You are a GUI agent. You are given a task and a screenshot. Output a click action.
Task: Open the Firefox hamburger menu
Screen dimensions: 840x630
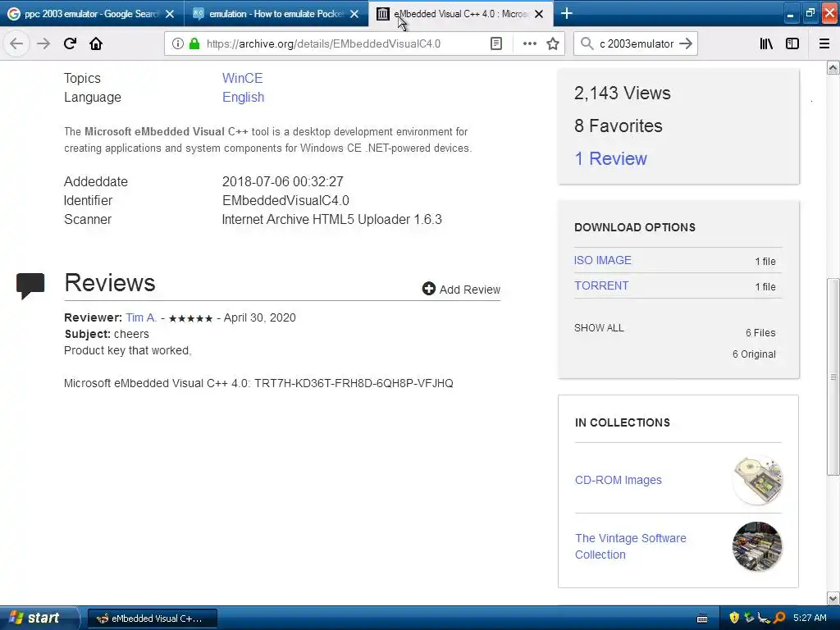824,43
